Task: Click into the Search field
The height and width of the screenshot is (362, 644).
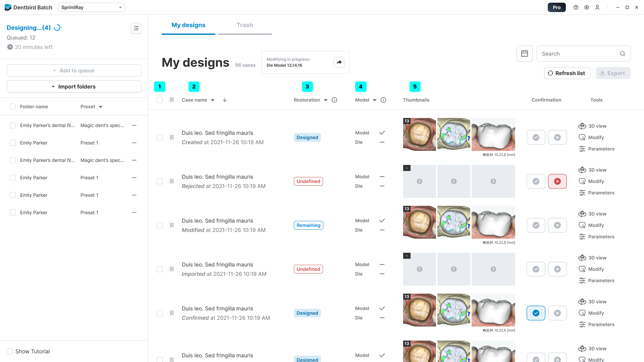Action: coord(579,54)
